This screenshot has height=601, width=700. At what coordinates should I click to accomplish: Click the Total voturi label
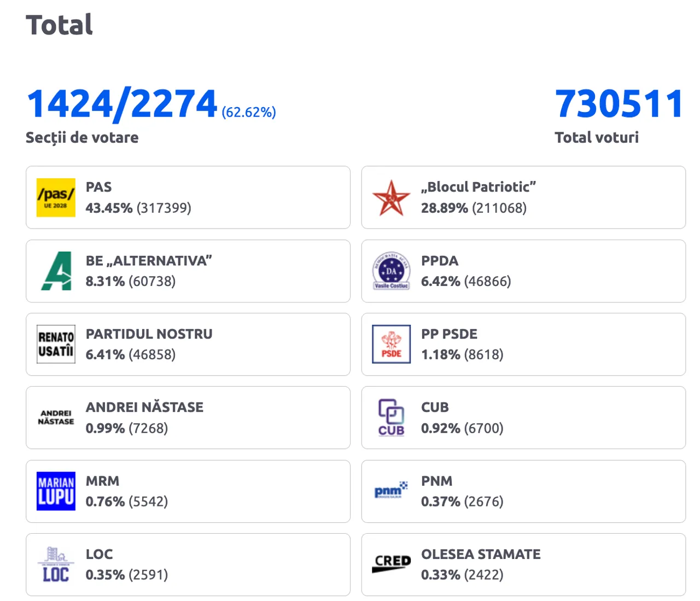[x=597, y=137]
